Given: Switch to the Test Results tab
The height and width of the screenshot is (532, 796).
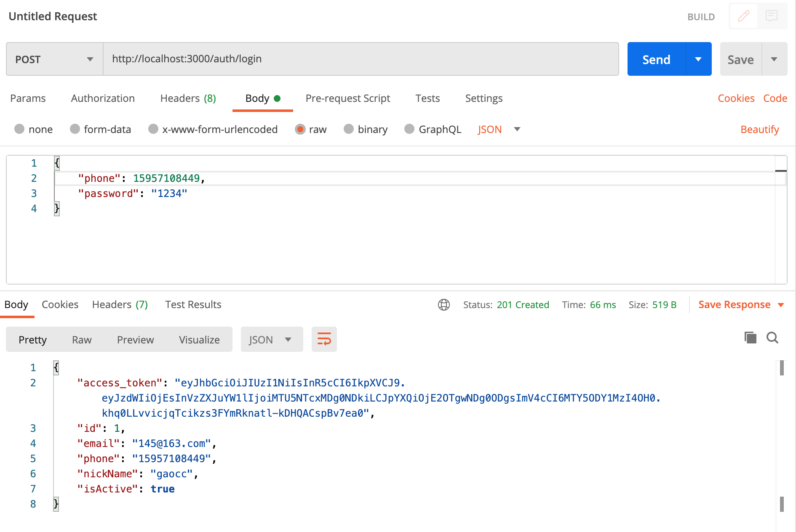Looking at the screenshot, I should pyautogui.click(x=193, y=304).
